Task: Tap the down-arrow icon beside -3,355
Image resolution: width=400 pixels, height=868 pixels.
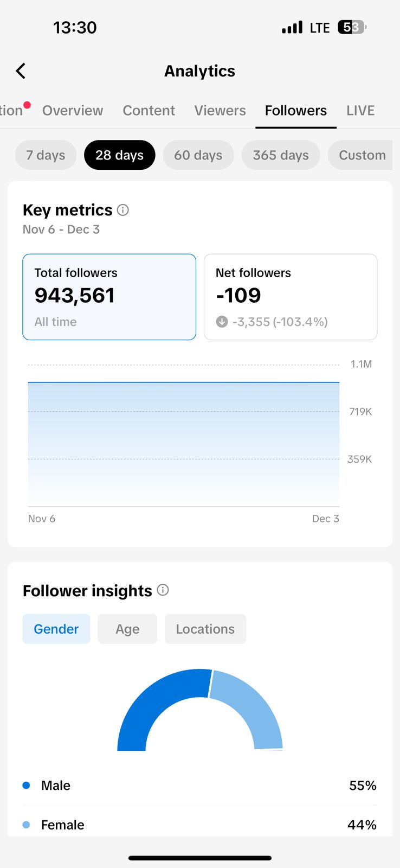Action: tap(222, 322)
